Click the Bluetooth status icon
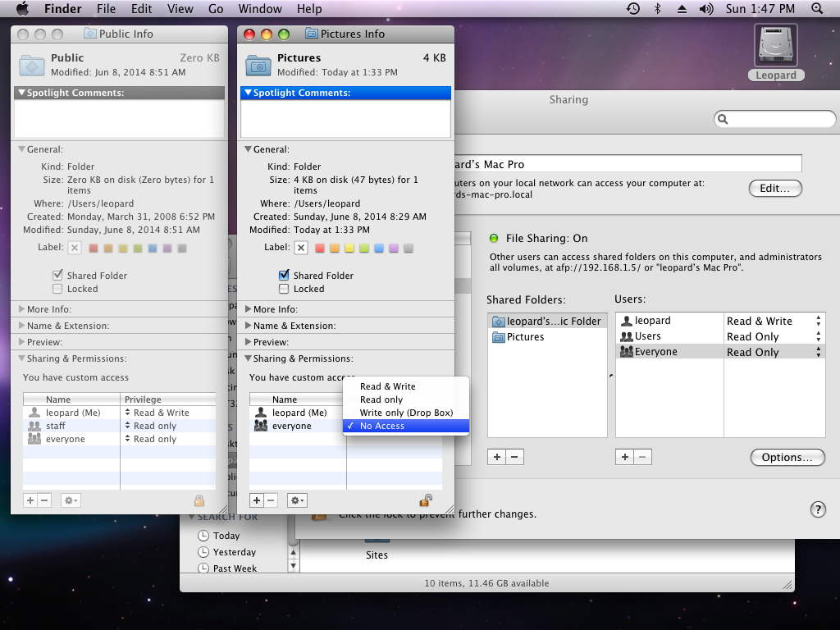Screen dimensions: 840x630 click(x=658, y=8)
